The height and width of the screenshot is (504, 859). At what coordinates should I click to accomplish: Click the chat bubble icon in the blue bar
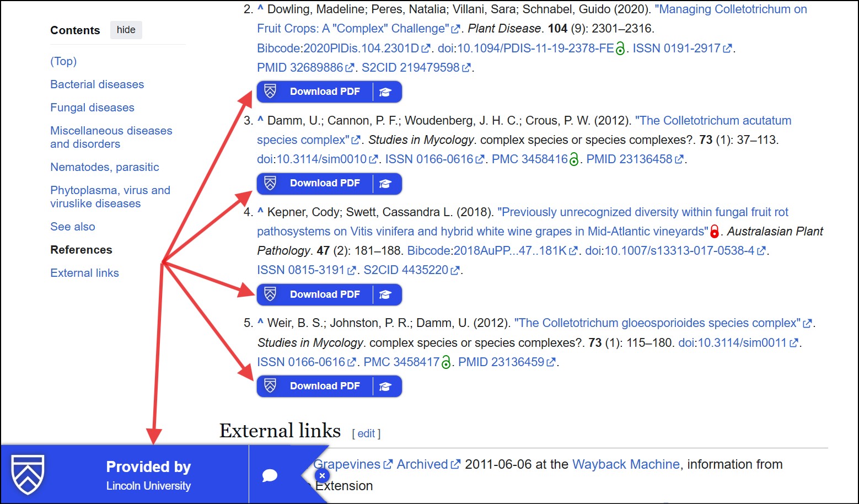(270, 475)
